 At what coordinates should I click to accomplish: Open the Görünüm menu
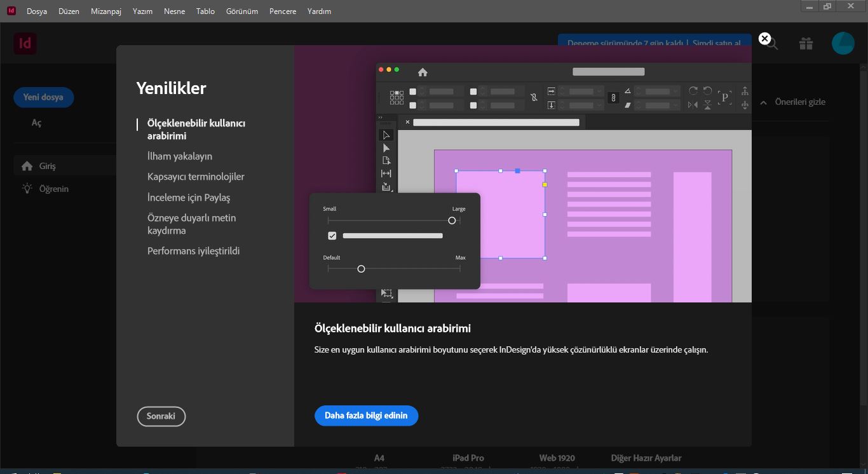click(242, 11)
